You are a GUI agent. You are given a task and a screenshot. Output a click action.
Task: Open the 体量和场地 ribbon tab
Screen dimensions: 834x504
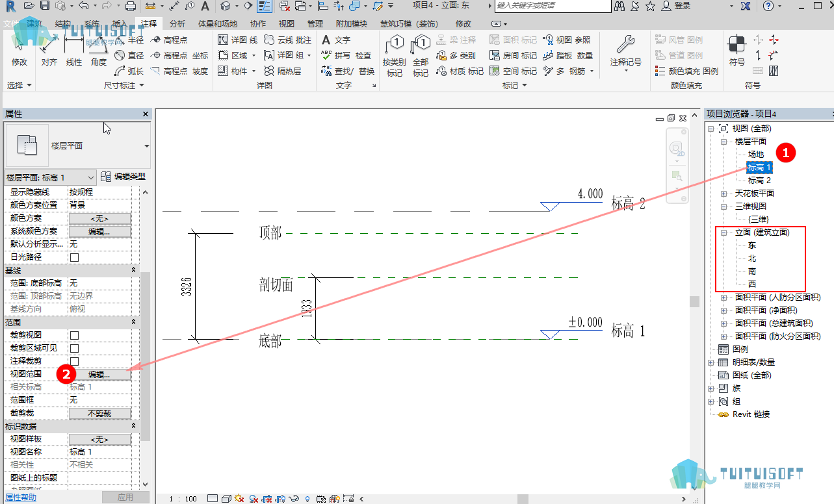[x=218, y=24]
